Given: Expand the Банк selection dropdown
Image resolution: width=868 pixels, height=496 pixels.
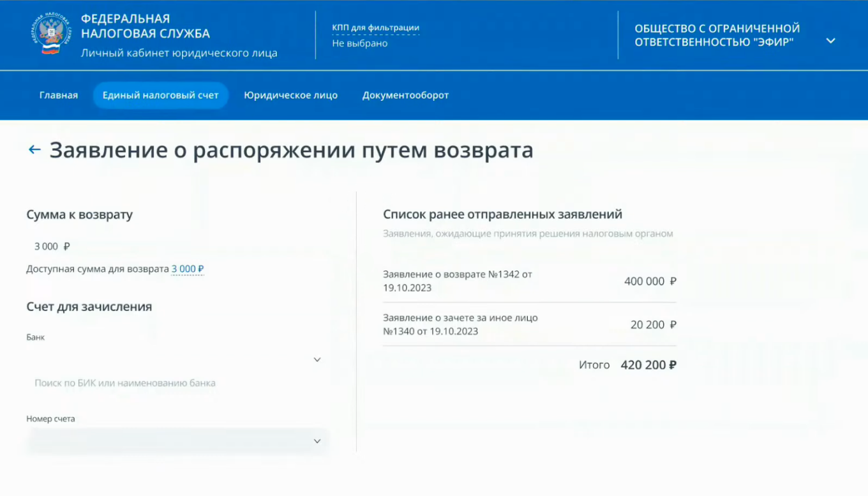Looking at the screenshot, I should tap(317, 359).
